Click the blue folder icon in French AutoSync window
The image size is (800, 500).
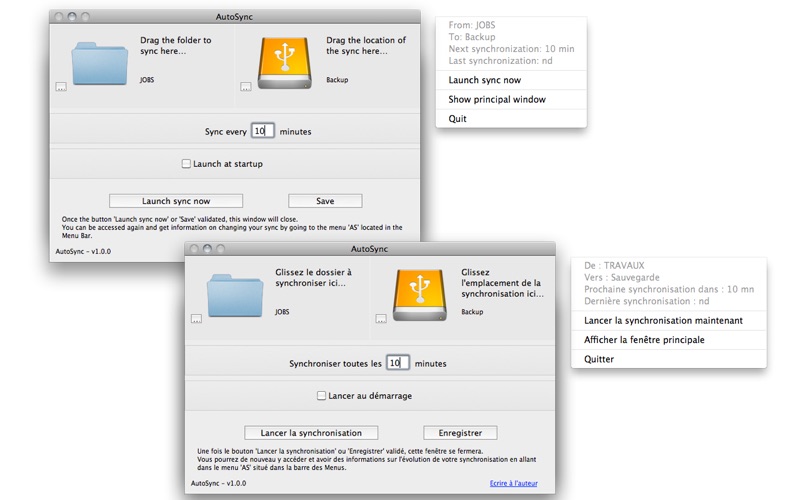coord(235,295)
